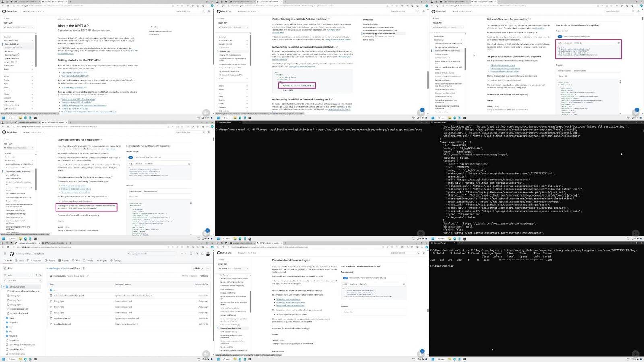Open the notifications inbox icon on sampleapp repo page
Screen dimensions: 644x362
tap(202, 254)
